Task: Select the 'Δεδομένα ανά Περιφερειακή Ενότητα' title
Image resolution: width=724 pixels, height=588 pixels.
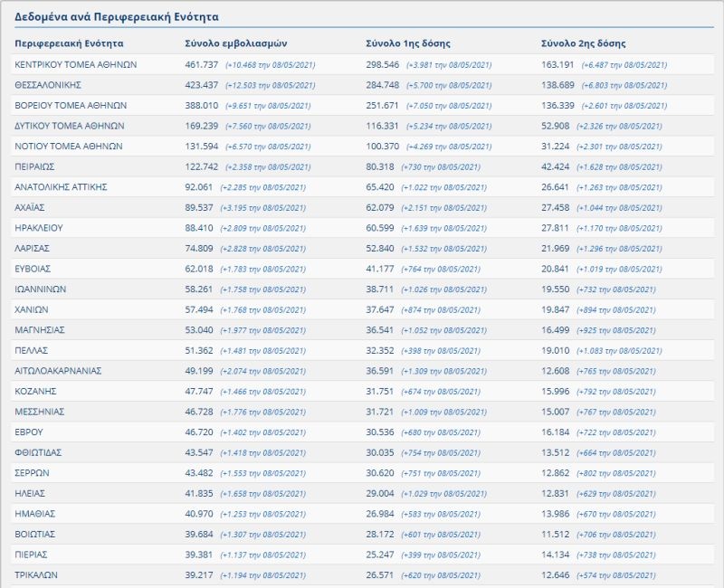Action: pos(116,17)
